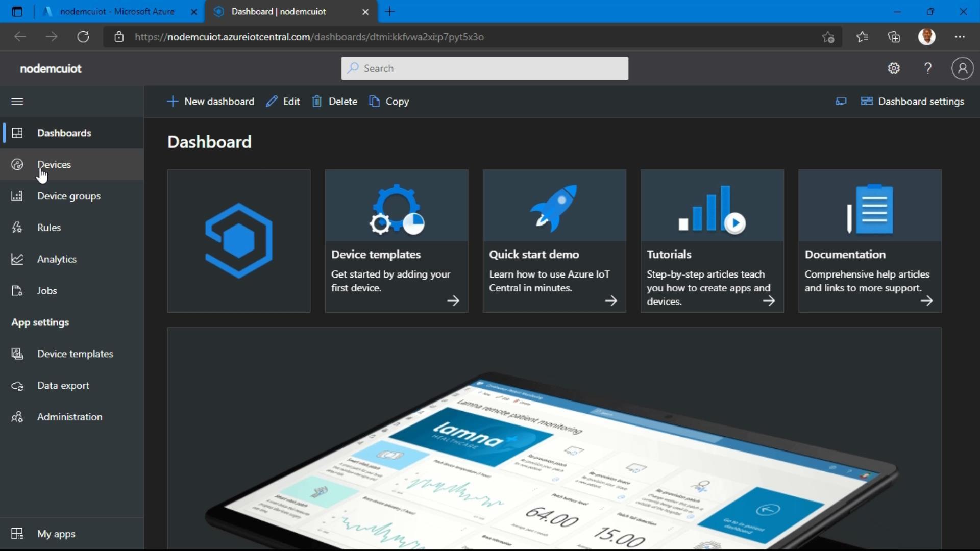
Task: Click New dashboard button
Action: [210, 102]
